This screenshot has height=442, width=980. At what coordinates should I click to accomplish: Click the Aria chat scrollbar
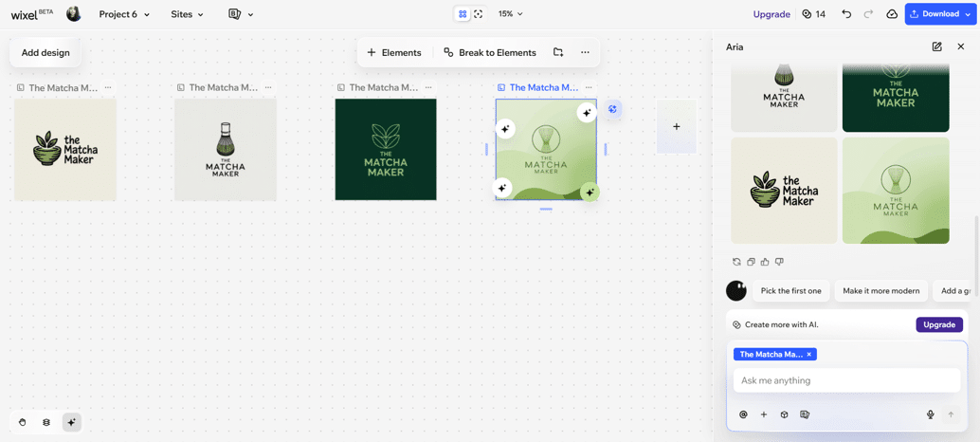pyautogui.click(x=975, y=256)
